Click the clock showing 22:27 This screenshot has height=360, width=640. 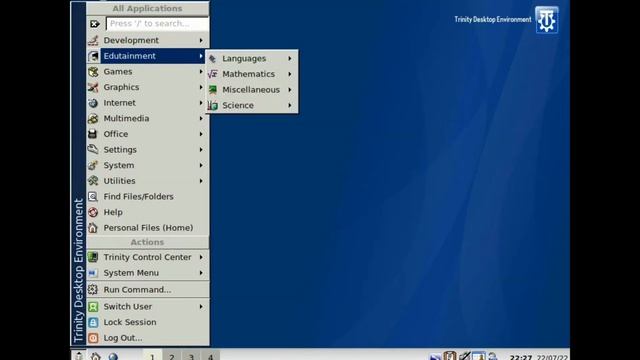pyautogui.click(x=521, y=358)
